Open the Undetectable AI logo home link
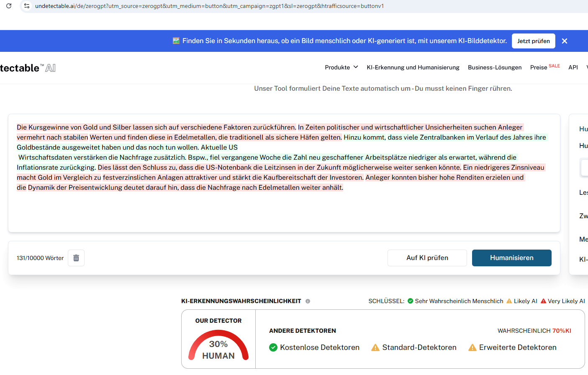Screen dimensions: 588x375 (x=28, y=68)
